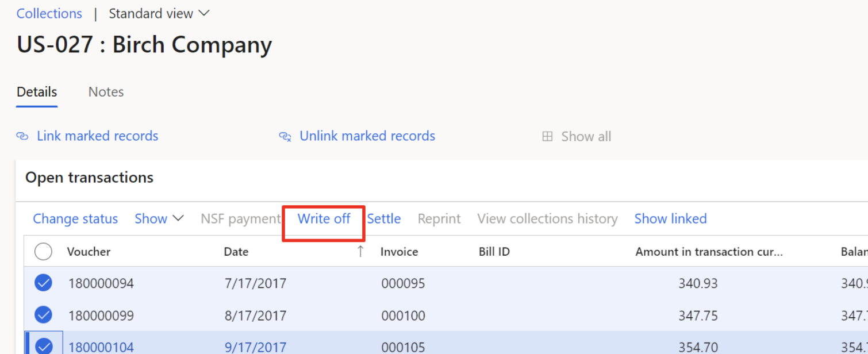Toggle the select-all rows circle in header
The height and width of the screenshot is (354, 868).
click(x=43, y=251)
